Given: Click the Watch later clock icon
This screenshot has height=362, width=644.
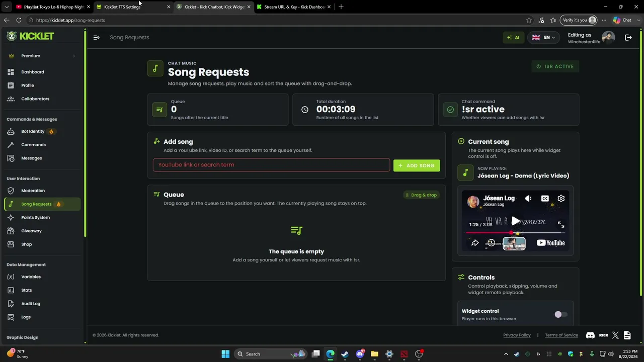Looking at the screenshot, I should tap(491, 243).
